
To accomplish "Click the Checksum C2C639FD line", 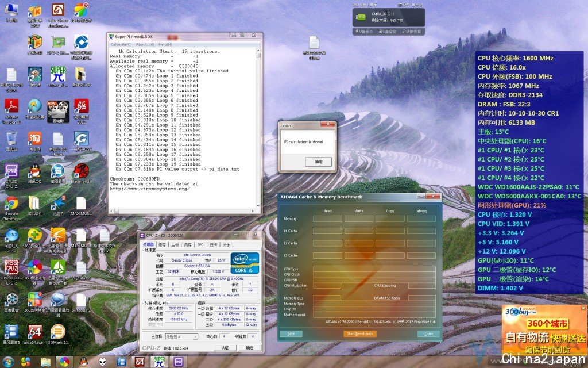I will [134, 179].
